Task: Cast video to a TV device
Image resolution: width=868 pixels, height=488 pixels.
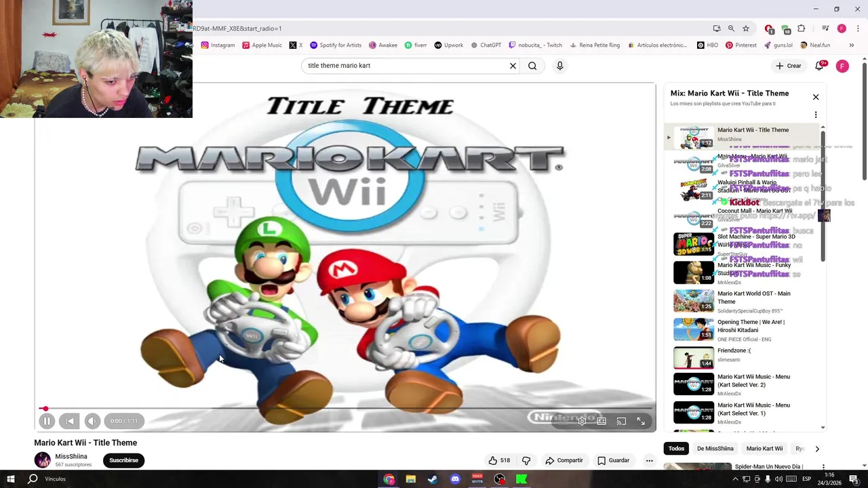Action: 621,421
